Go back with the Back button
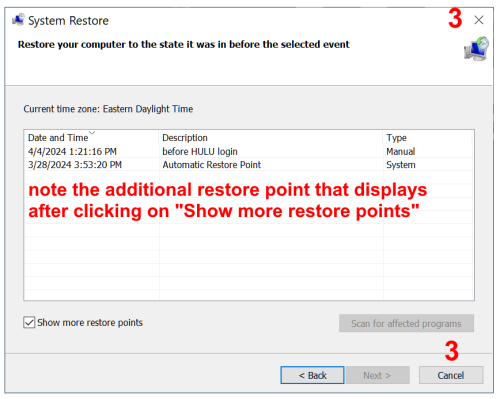500x399 pixels. pyautogui.click(x=312, y=375)
